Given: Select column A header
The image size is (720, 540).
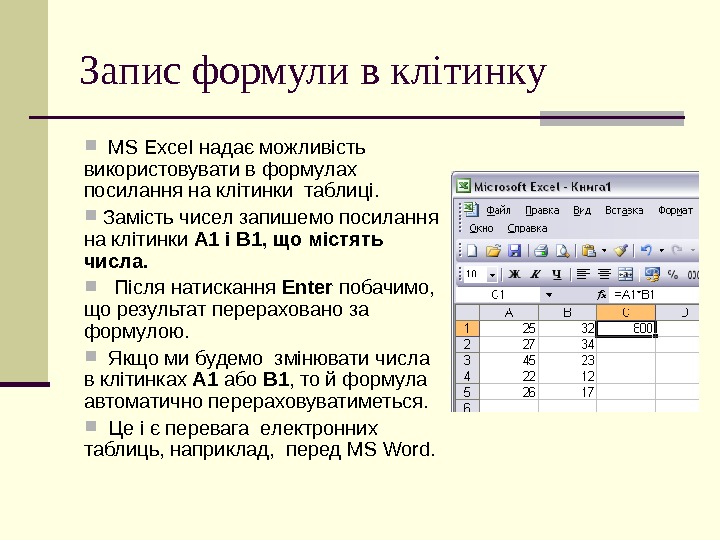Looking at the screenshot, I should [509, 313].
